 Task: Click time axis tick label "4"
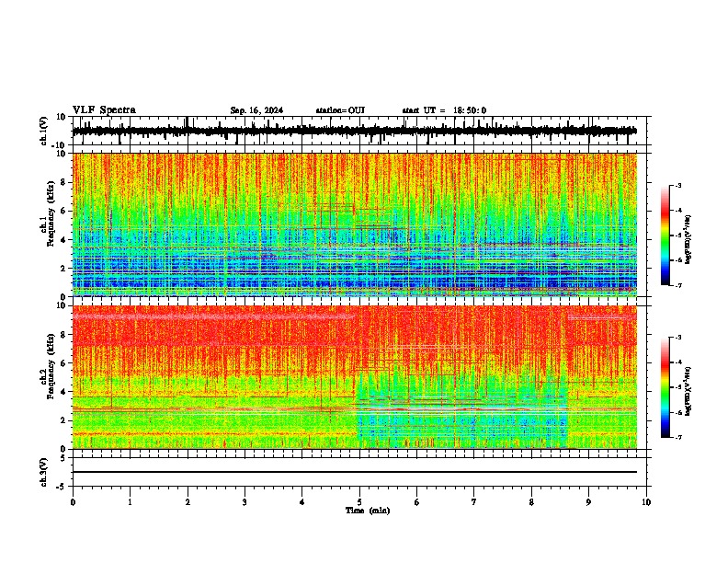click(x=302, y=502)
